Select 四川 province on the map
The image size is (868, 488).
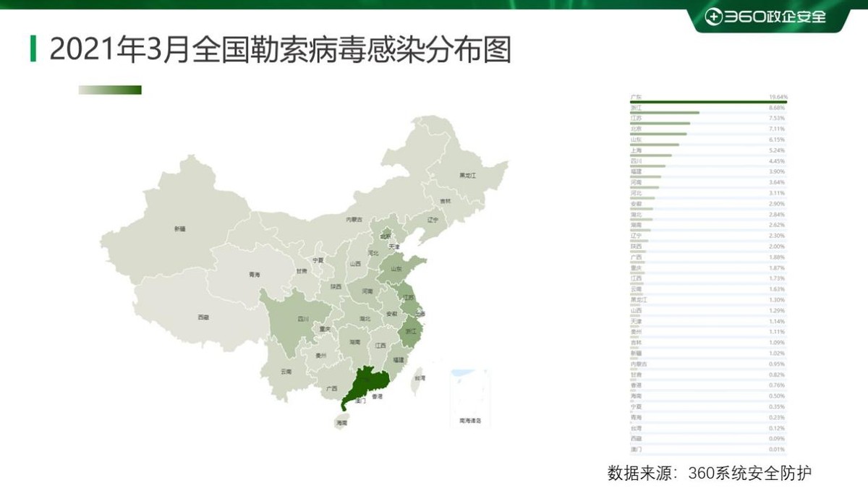304,318
